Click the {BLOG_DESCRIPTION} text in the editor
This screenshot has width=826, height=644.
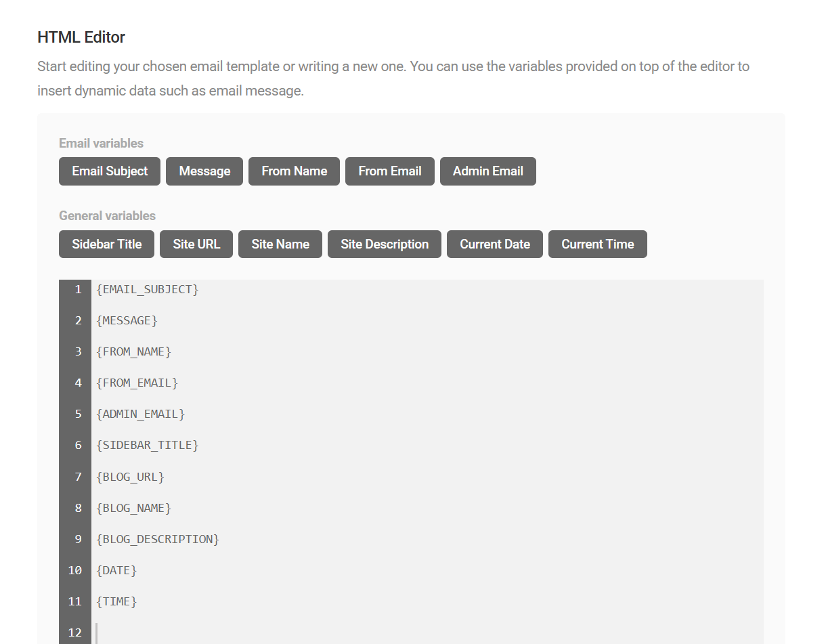tap(158, 539)
